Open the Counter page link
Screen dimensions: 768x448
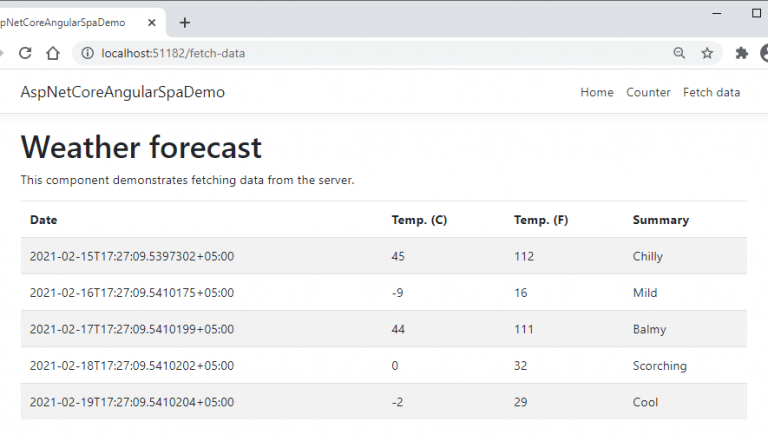point(648,92)
